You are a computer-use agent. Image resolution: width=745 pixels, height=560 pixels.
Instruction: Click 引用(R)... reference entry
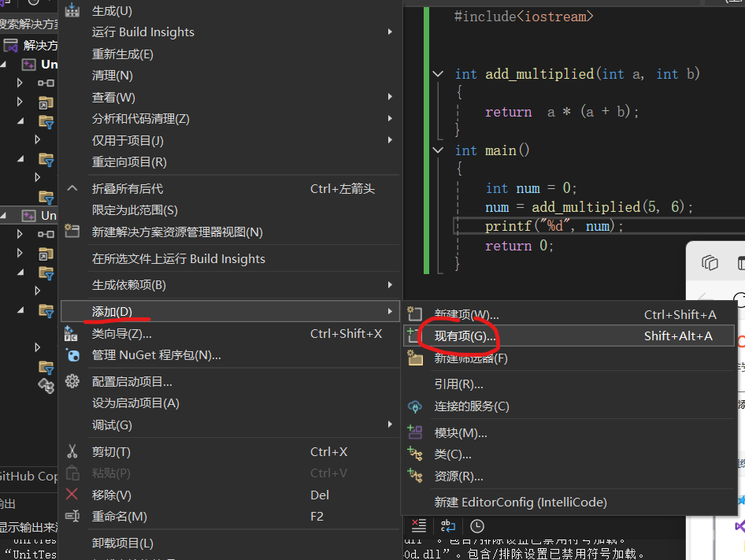click(569, 384)
